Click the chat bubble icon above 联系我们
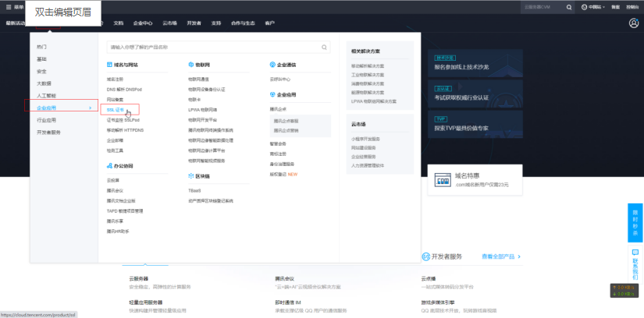 [635, 253]
